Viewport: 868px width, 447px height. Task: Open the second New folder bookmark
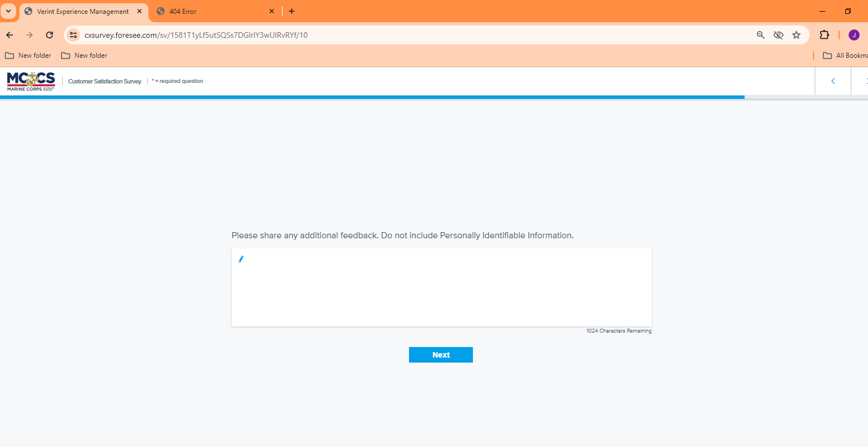tap(84, 56)
